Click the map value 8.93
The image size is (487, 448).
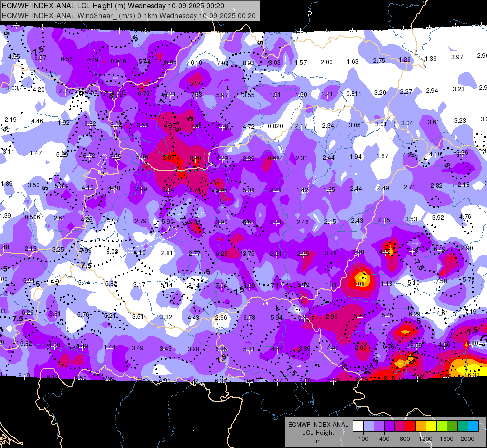tap(248, 63)
